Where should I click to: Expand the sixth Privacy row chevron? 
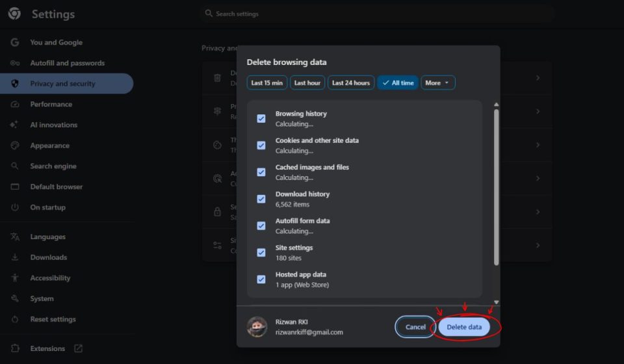(x=538, y=245)
